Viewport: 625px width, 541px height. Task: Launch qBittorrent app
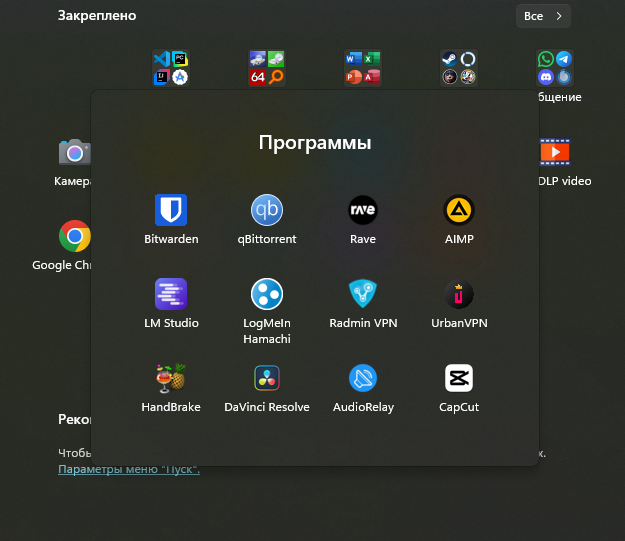[x=267, y=219]
